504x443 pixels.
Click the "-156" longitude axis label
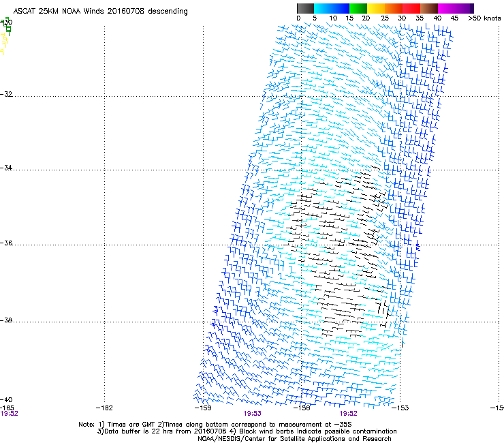[302, 408]
